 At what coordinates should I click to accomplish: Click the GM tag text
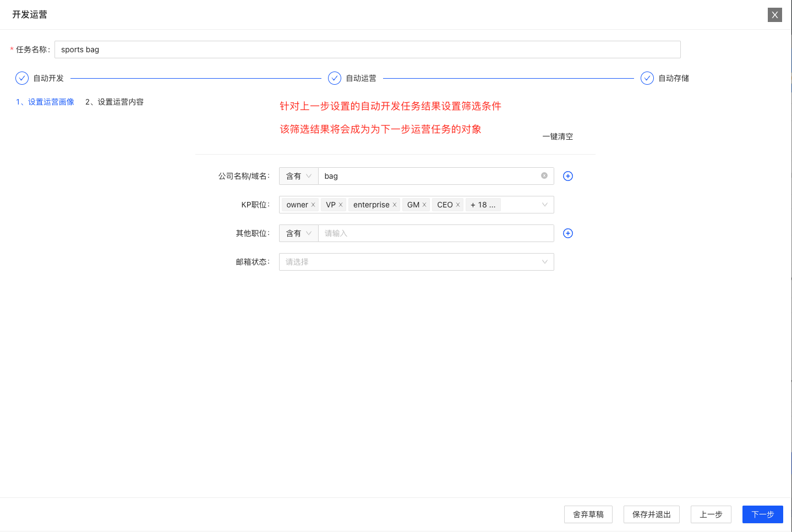tap(413, 205)
